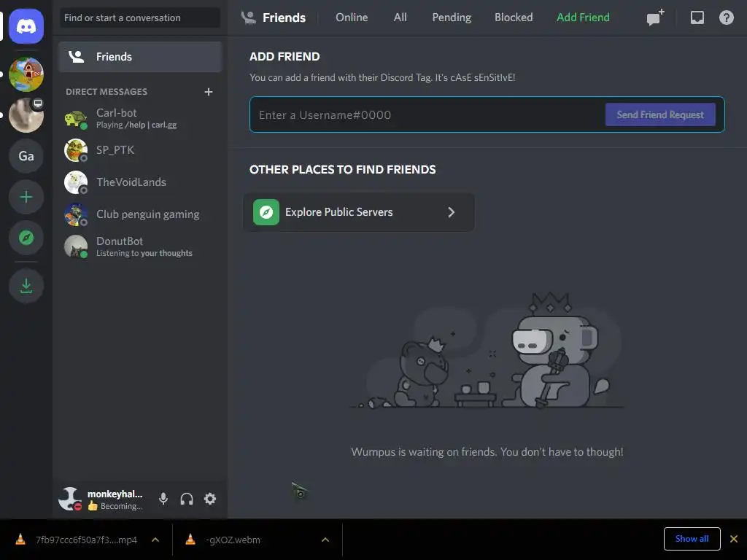Click TheVoidLands avatar
The height and width of the screenshot is (560, 747).
pyautogui.click(x=76, y=182)
